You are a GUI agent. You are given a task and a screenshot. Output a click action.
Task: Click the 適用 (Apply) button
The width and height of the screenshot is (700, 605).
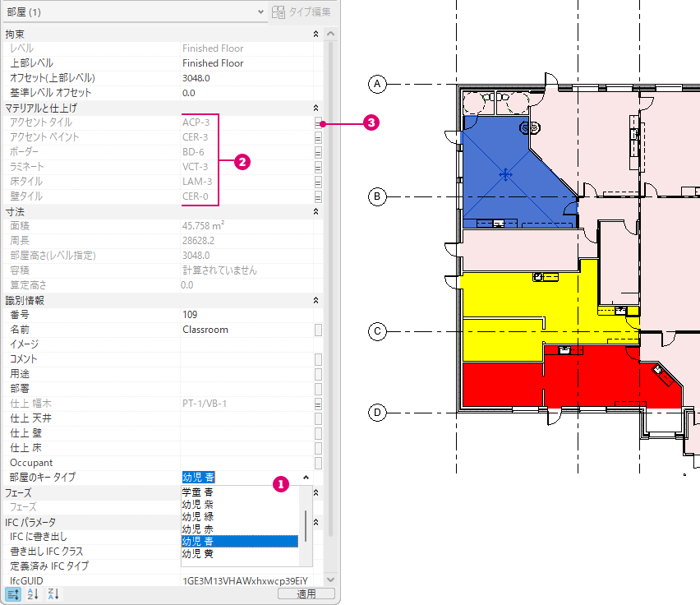click(306, 593)
